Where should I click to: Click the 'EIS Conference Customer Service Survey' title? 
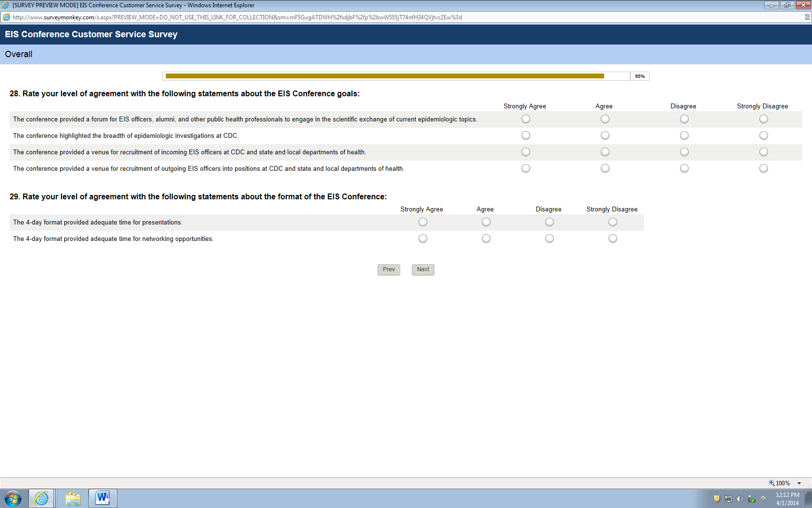[x=91, y=34]
